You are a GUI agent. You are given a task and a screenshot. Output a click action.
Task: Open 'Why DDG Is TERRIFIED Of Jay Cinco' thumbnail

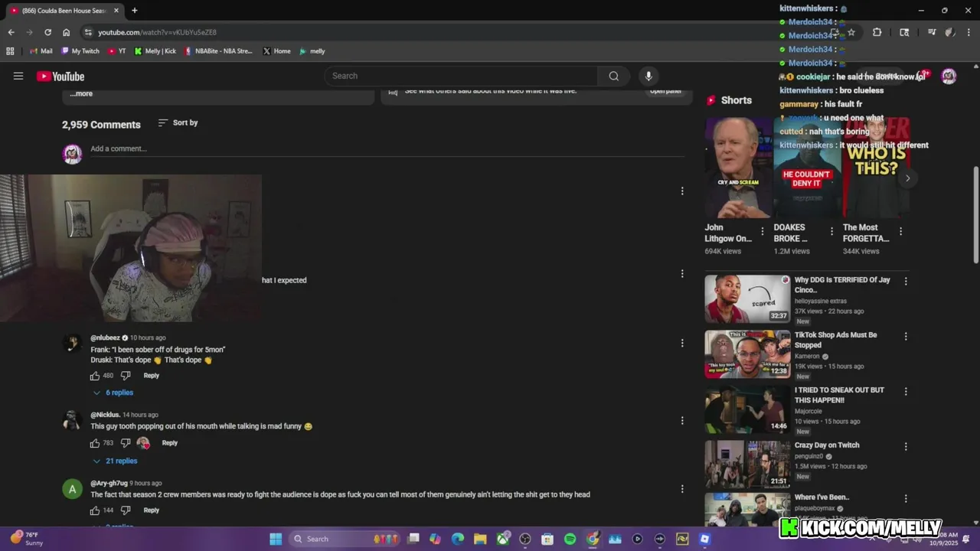[x=747, y=298]
